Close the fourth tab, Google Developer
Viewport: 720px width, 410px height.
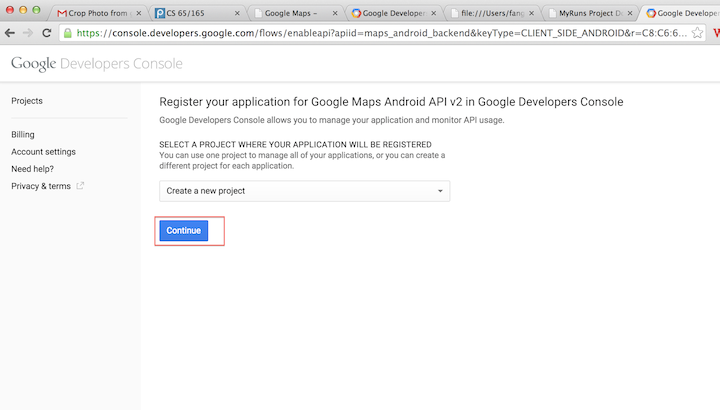click(x=433, y=13)
